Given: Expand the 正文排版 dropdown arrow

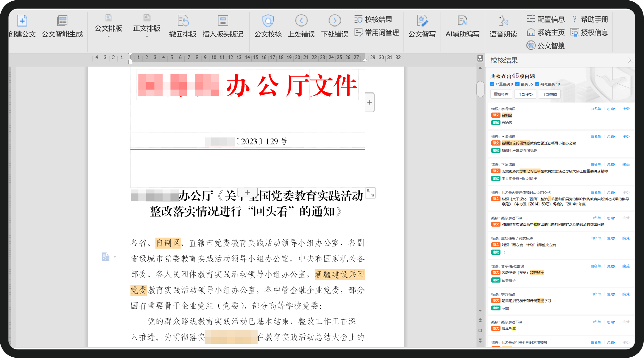Looking at the screenshot, I should pos(147,37).
